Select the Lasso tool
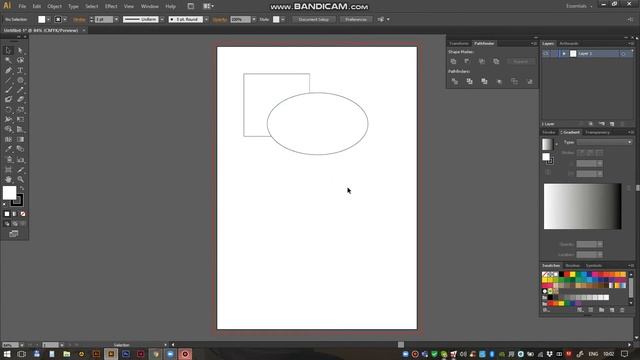This screenshot has width=640, height=360. 20,60
